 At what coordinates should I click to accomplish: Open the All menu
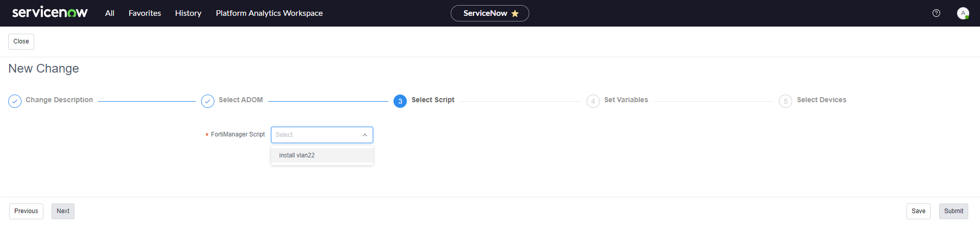coord(110,13)
